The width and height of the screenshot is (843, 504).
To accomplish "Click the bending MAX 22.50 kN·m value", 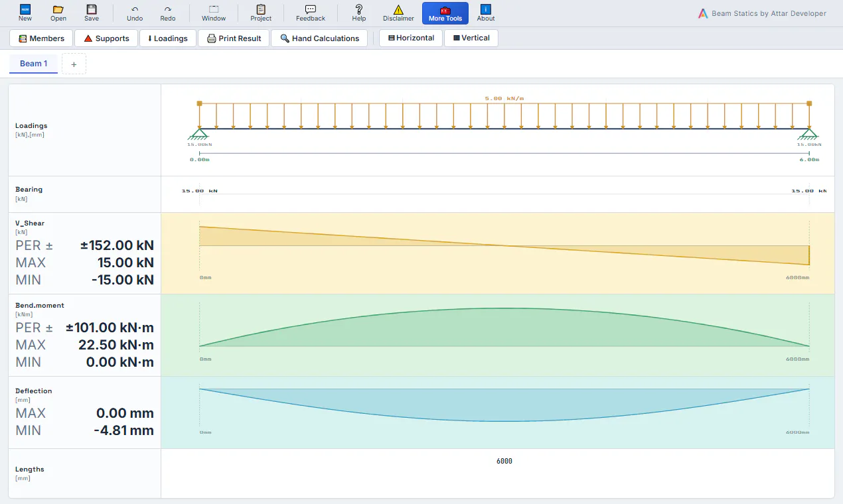I will pos(116,345).
